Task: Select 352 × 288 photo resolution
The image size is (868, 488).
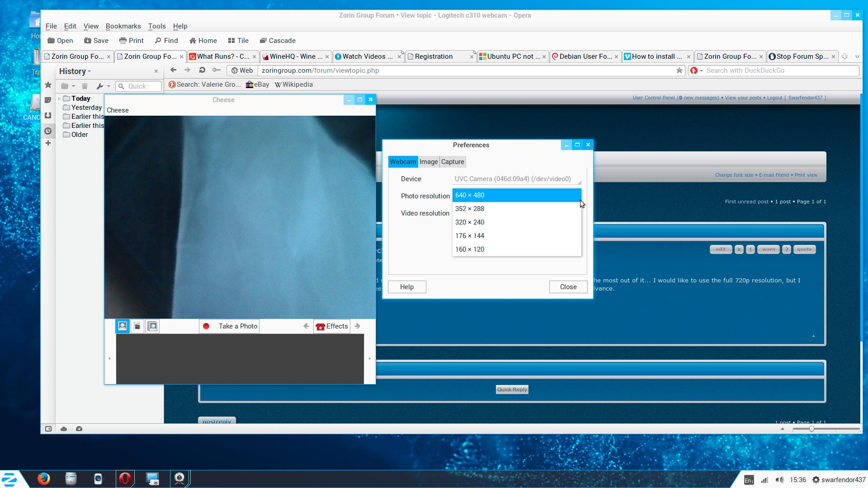Action: pyautogui.click(x=517, y=209)
